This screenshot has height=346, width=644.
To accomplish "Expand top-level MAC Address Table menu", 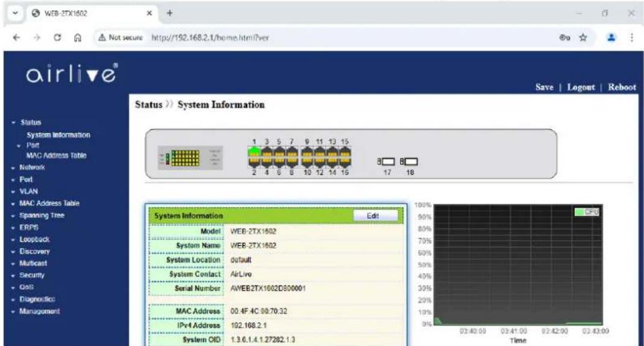I will coord(49,203).
